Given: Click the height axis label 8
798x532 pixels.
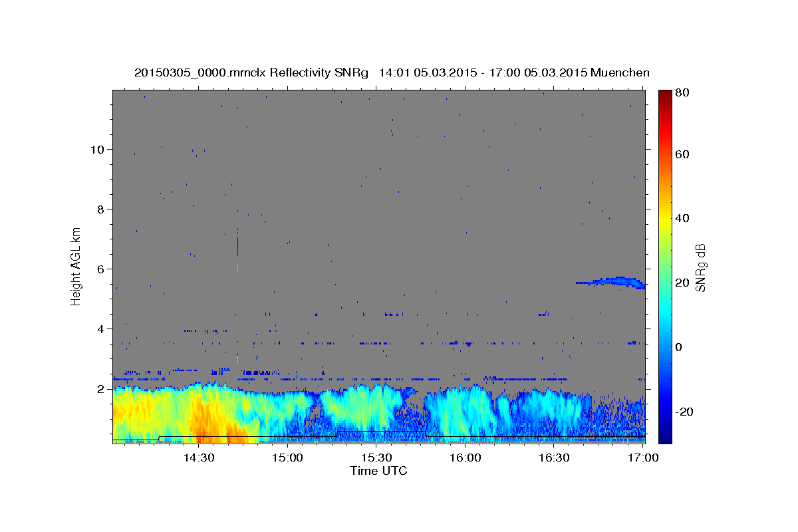Looking at the screenshot, I should point(100,209).
